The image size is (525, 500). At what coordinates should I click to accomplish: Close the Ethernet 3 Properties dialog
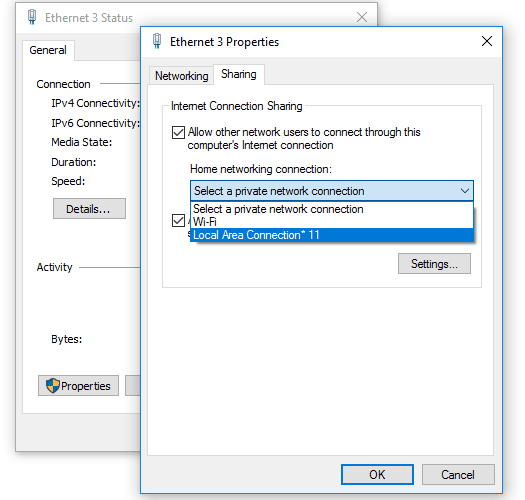pyautogui.click(x=486, y=41)
